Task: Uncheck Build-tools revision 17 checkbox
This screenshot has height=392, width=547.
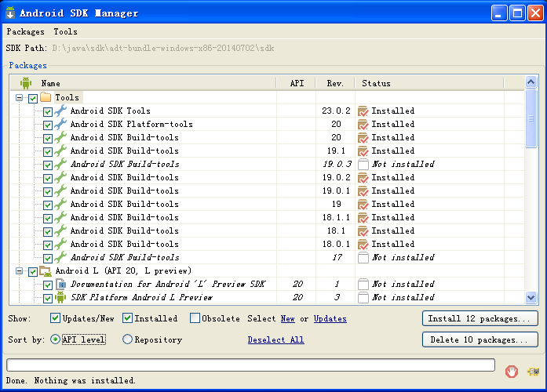Action: [x=48, y=259]
